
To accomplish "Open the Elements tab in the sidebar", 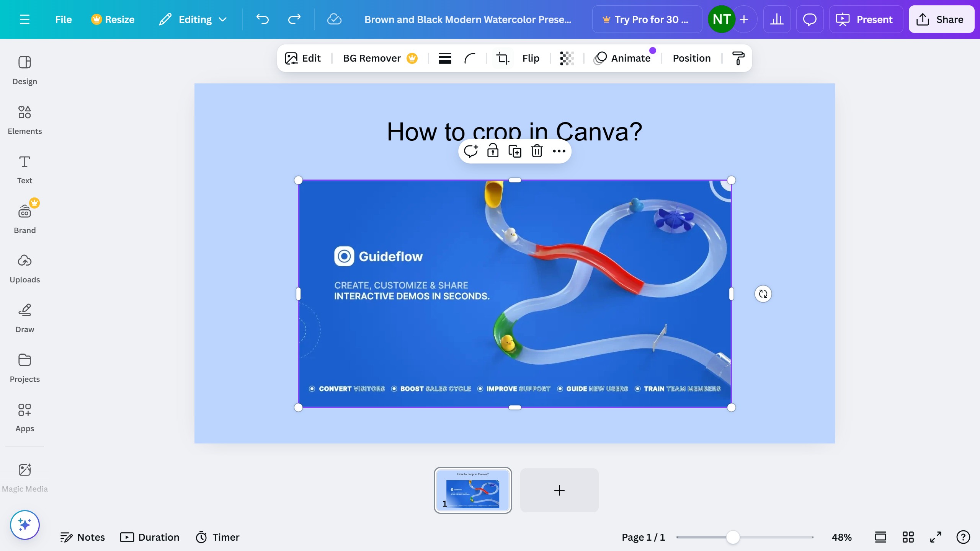I will point(24,120).
